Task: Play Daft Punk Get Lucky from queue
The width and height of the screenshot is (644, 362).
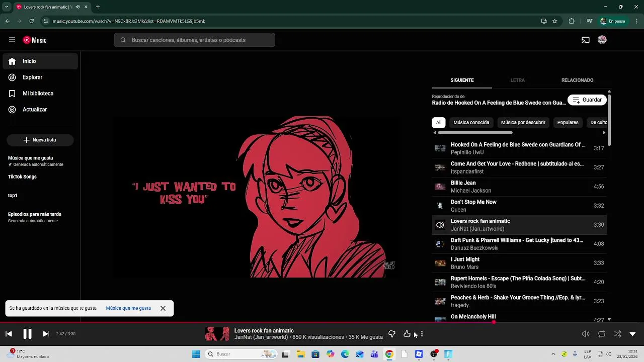Action: click(519, 244)
